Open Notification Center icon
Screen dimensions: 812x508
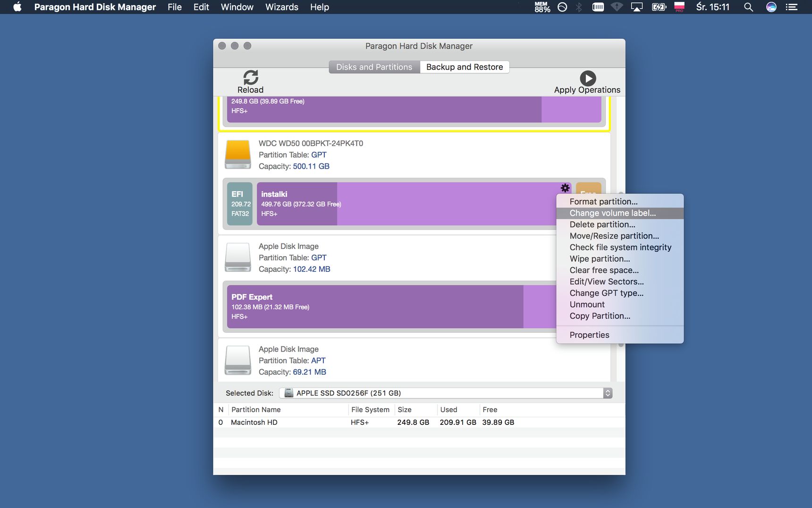792,7
